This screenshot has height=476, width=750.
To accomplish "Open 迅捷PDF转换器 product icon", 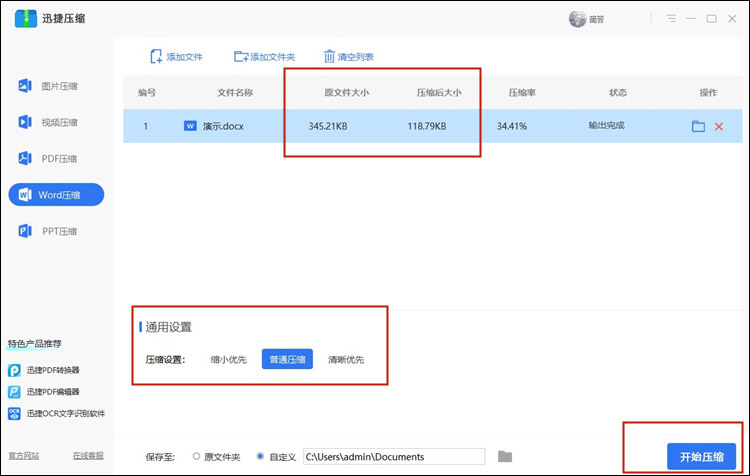I will coord(14,370).
